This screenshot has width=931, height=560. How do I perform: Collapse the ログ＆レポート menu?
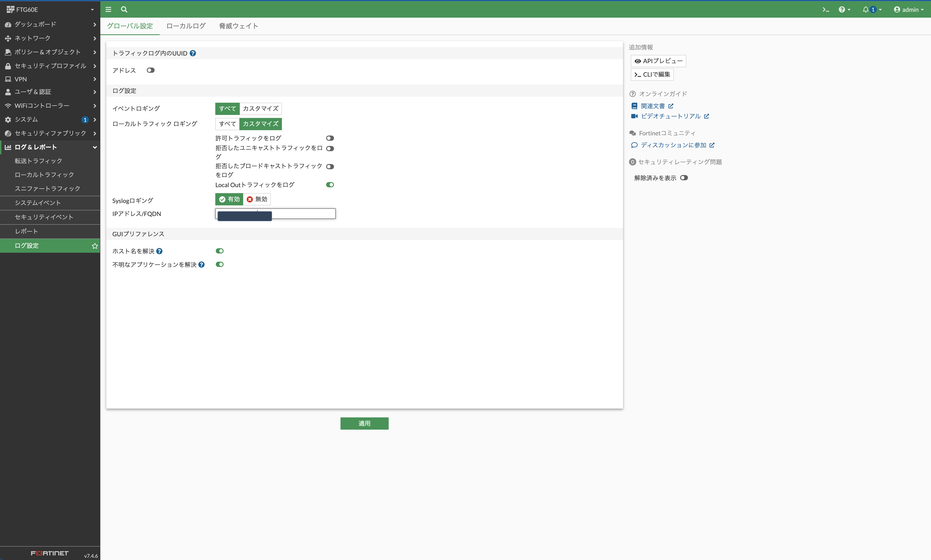tap(50, 147)
